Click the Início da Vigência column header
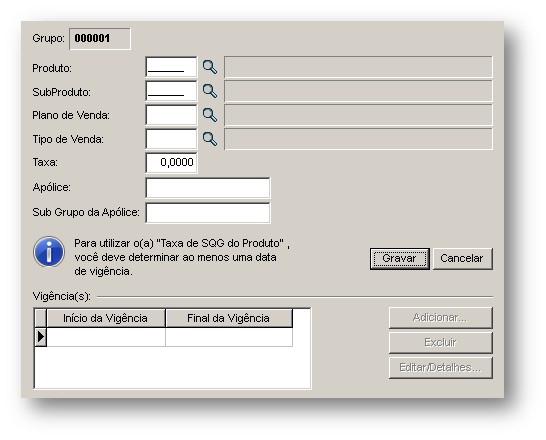 tap(106, 318)
